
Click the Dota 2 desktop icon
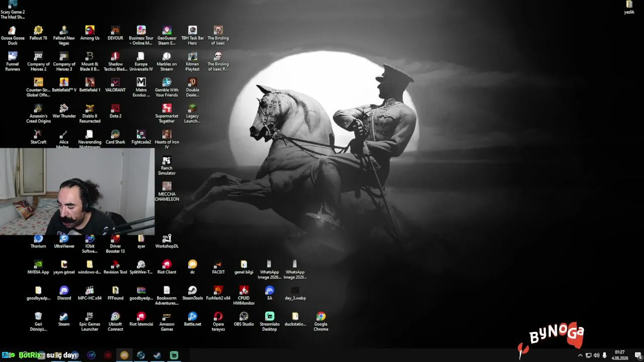115,111
